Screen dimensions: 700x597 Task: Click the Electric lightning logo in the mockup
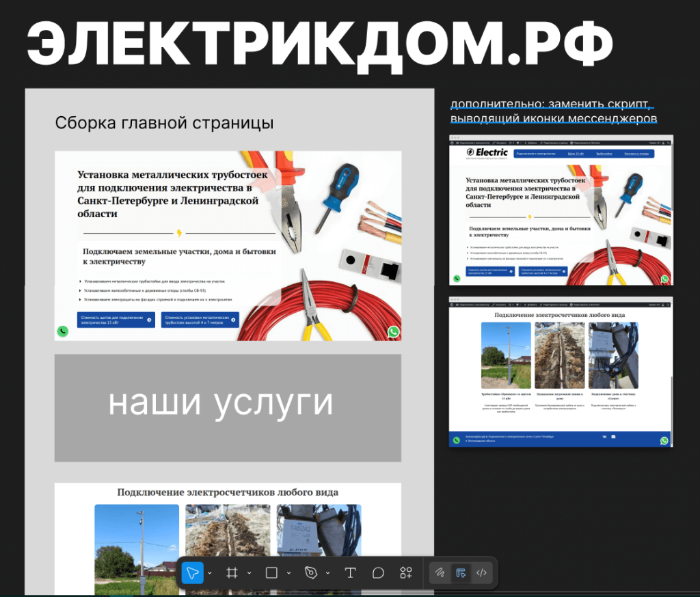click(x=470, y=152)
